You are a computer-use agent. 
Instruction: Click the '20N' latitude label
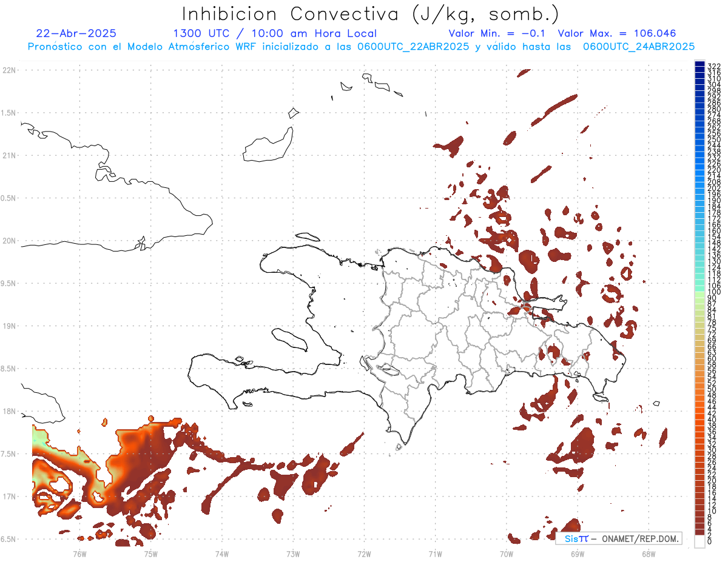point(9,241)
